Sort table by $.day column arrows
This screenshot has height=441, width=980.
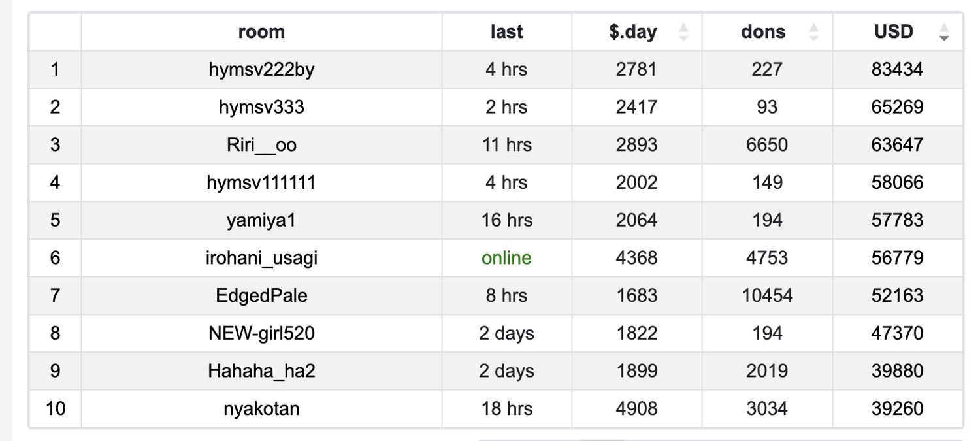coord(683,32)
